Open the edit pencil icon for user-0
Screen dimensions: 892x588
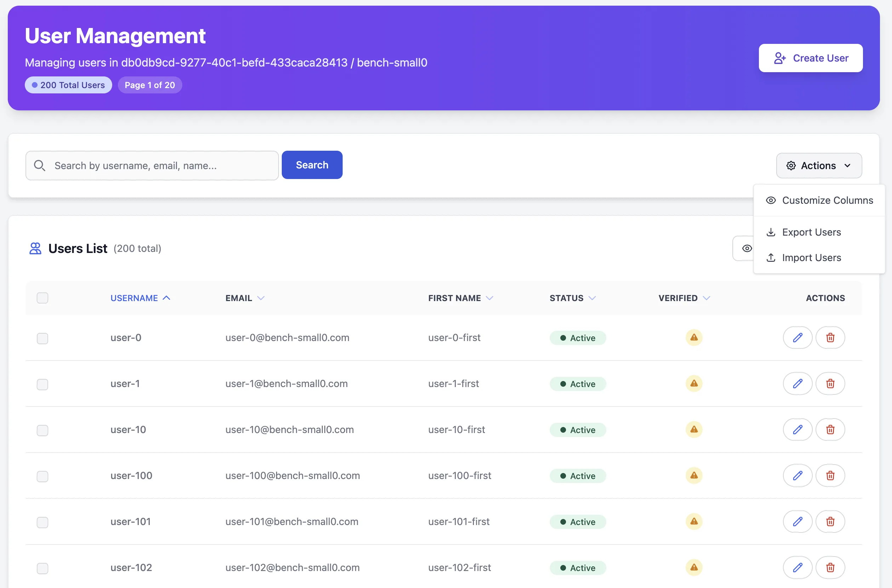(x=797, y=338)
